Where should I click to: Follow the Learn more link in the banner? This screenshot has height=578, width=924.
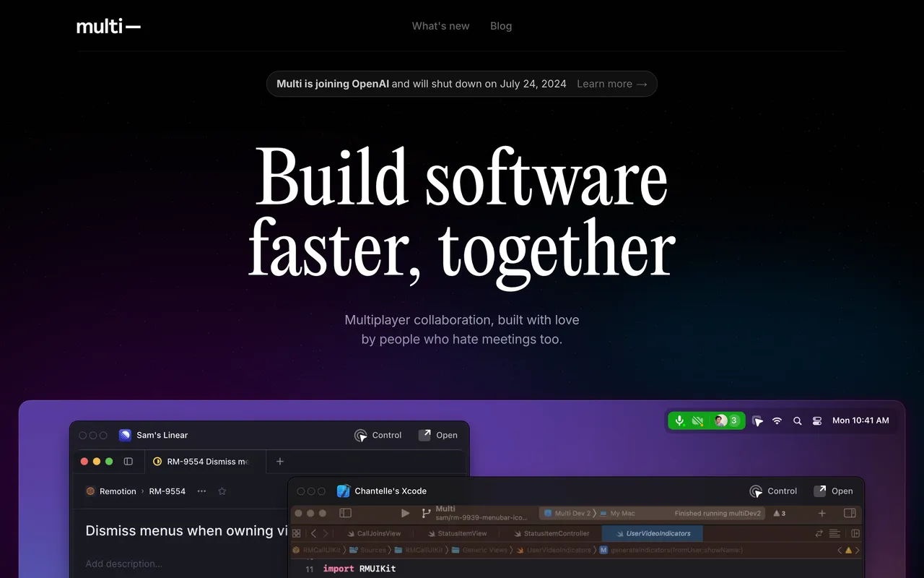coord(612,84)
